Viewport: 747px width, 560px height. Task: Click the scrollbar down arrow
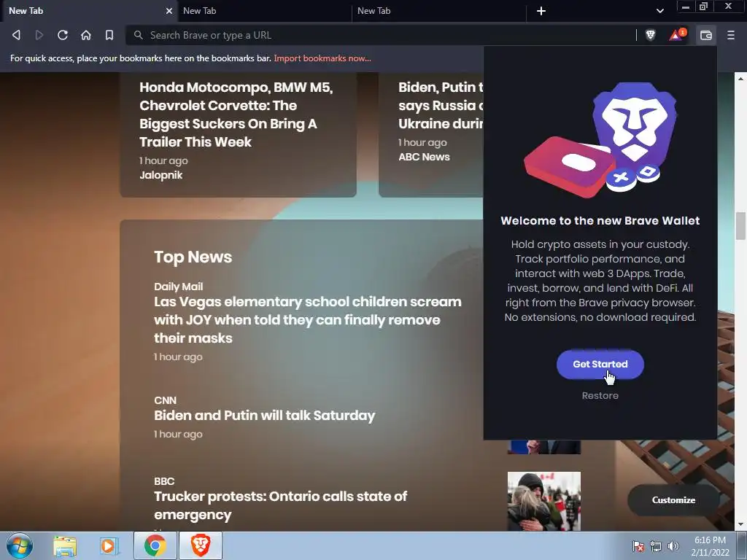point(740,525)
